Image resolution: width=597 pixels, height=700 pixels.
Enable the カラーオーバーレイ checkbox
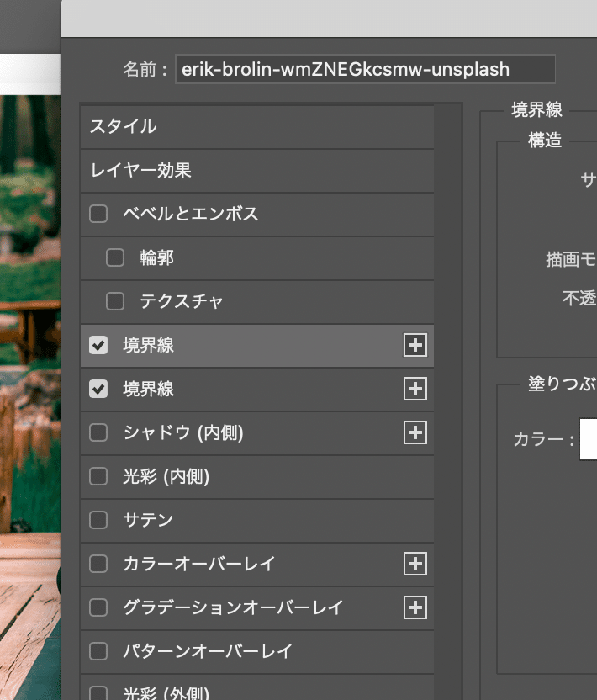pos(98,564)
